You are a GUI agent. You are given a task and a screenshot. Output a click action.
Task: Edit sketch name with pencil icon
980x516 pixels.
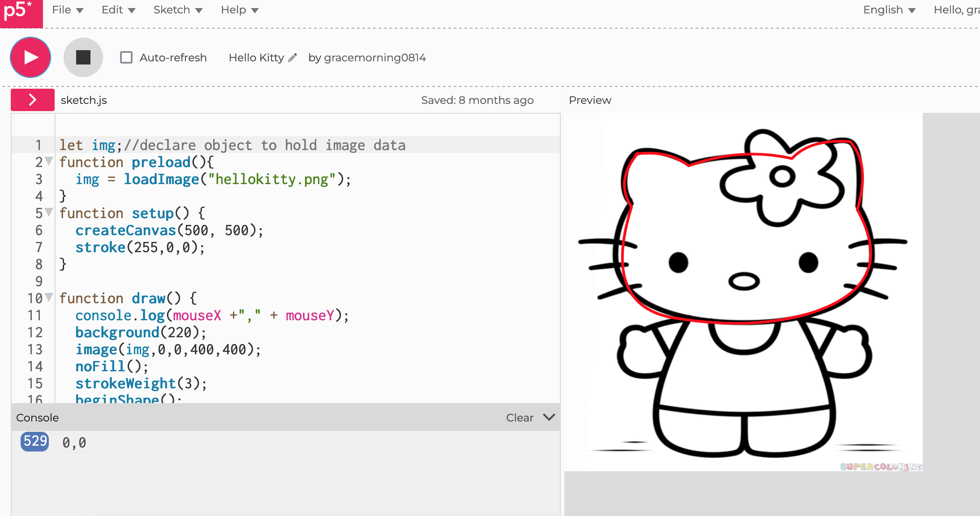click(x=292, y=58)
